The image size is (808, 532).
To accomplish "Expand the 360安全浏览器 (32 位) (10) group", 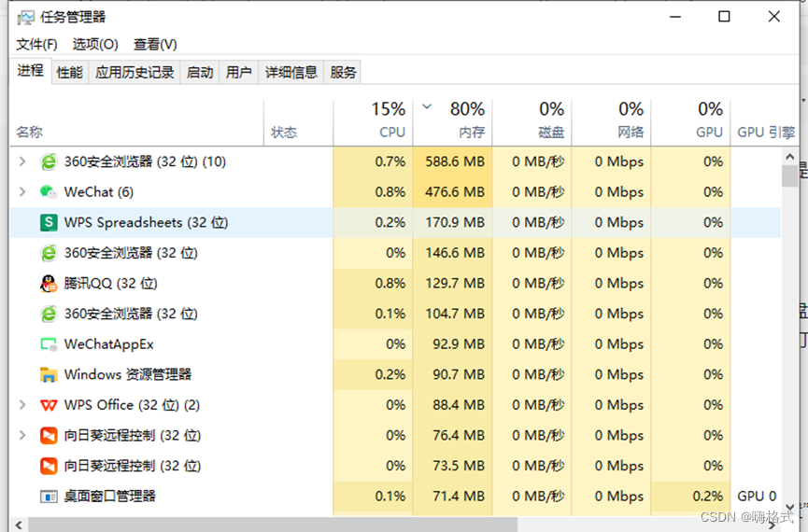I will click(22, 161).
